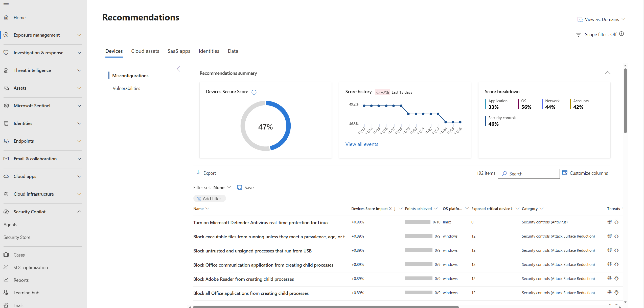Image resolution: width=644 pixels, height=308 pixels.
Task: Expand the Exposure management menu
Action: pos(79,35)
